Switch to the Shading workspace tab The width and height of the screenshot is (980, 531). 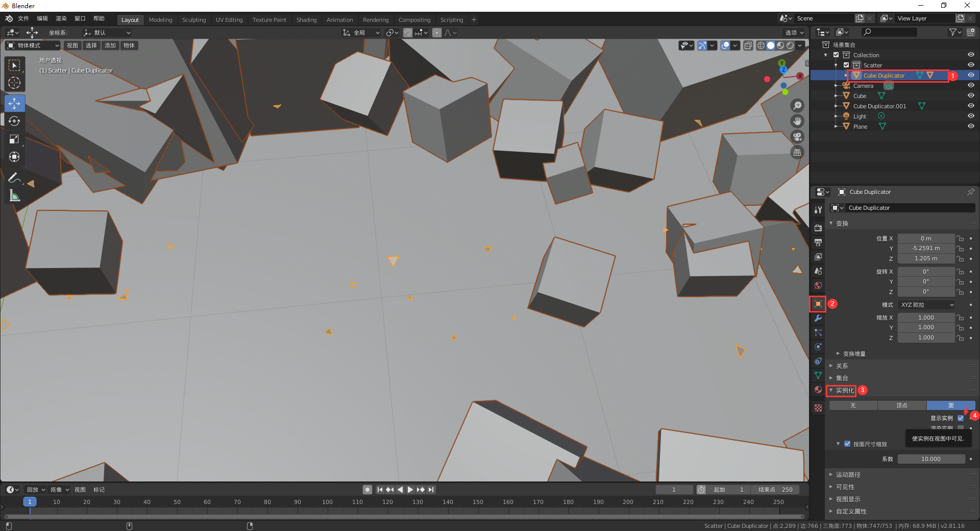pyautogui.click(x=307, y=20)
